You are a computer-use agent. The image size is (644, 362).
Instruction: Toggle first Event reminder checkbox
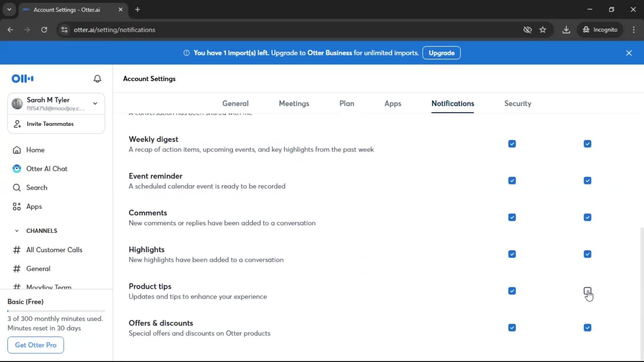(512, 181)
